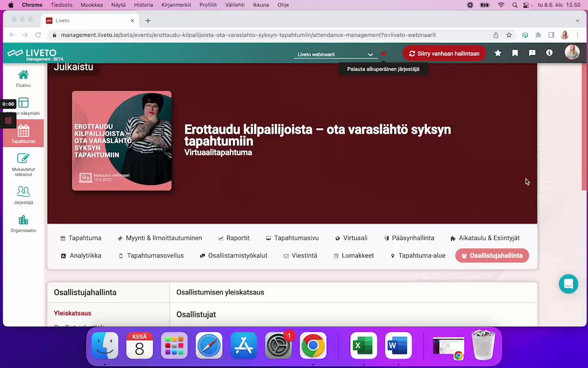Expand Chrome tab search chevron

(577, 20)
